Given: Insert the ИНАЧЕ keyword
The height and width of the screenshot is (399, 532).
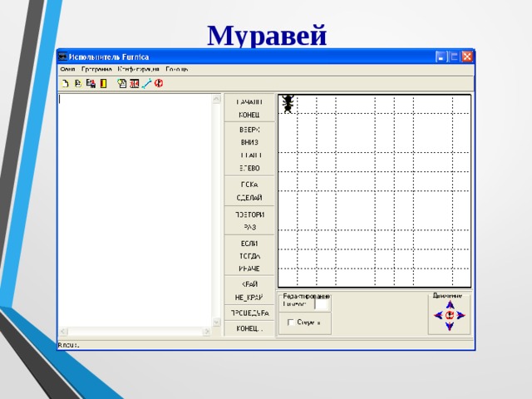Looking at the screenshot, I should [x=249, y=268].
